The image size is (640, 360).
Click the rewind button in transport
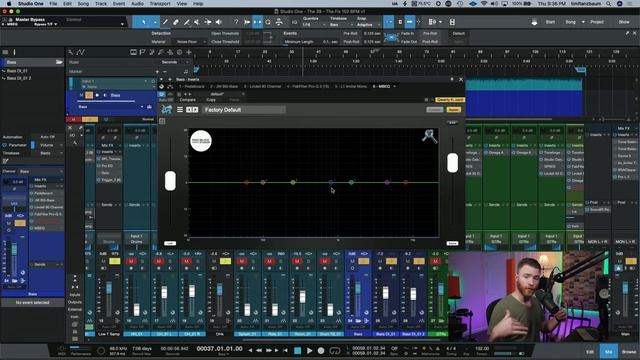(x=259, y=351)
